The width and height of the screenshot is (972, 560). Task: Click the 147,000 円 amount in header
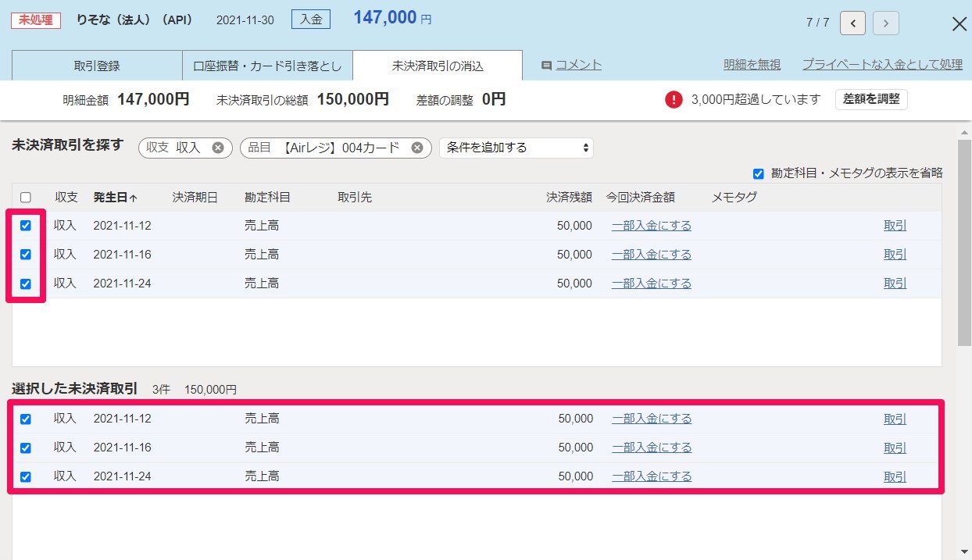pyautogui.click(x=392, y=18)
